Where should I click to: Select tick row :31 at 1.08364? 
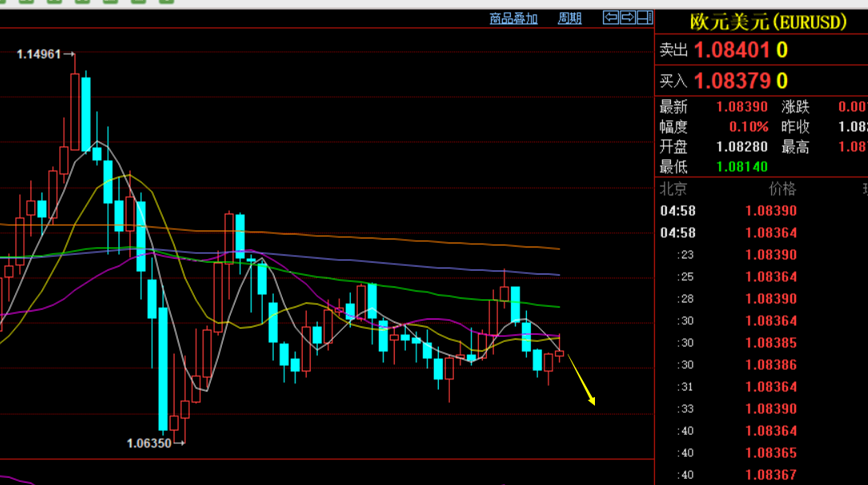(x=762, y=387)
